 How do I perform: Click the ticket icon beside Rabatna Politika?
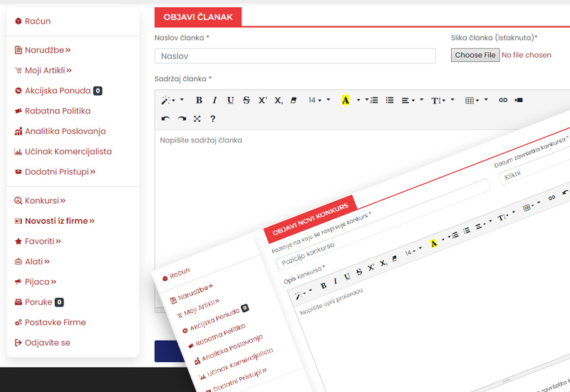point(19,111)
